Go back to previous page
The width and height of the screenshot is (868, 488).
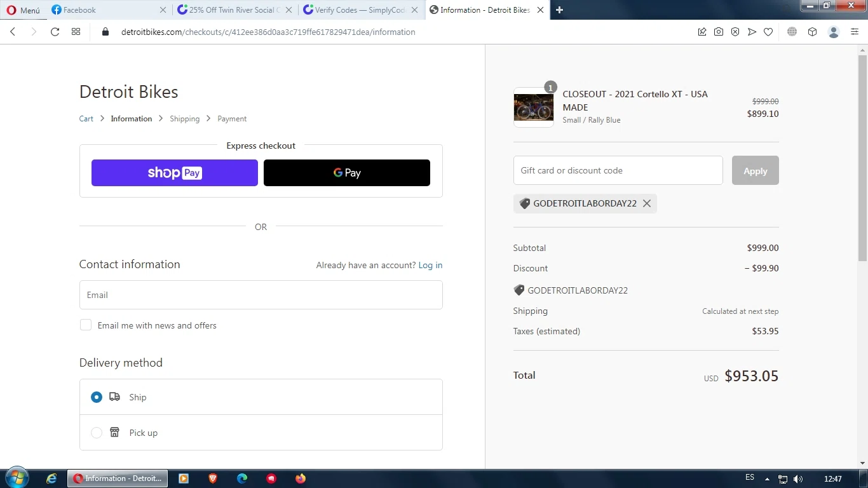13,32
